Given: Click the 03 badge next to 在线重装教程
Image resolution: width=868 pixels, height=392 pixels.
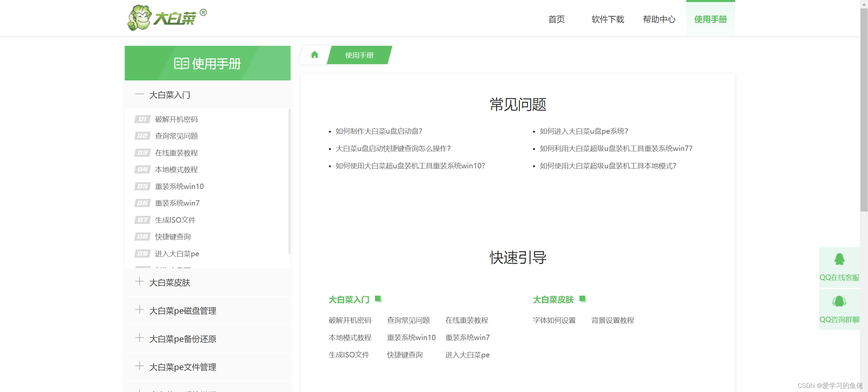Looking at the screenshot, I should click(142, 153).
